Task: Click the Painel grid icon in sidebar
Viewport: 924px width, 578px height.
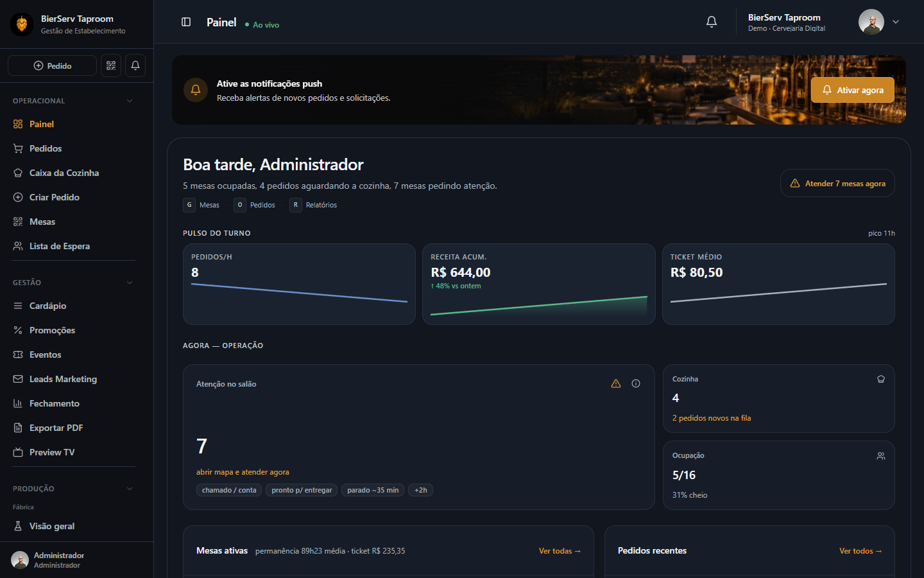Action: (x=18, y=124)
